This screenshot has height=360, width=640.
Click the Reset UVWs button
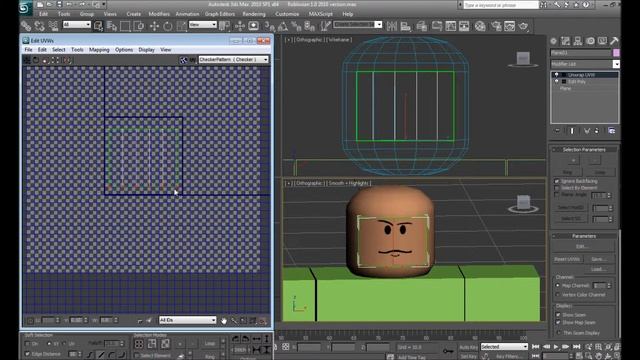click(567, 259)
